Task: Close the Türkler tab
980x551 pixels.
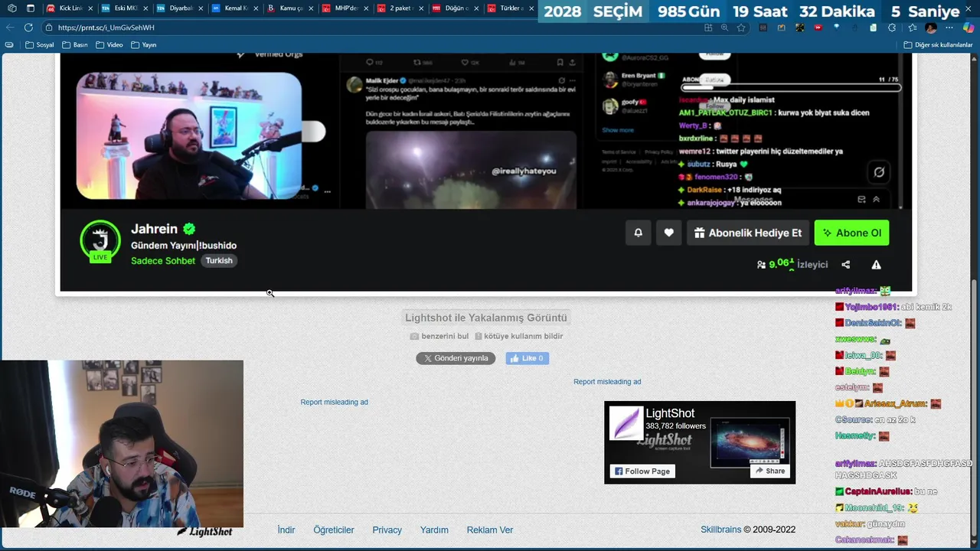Action: coord(531,8)
